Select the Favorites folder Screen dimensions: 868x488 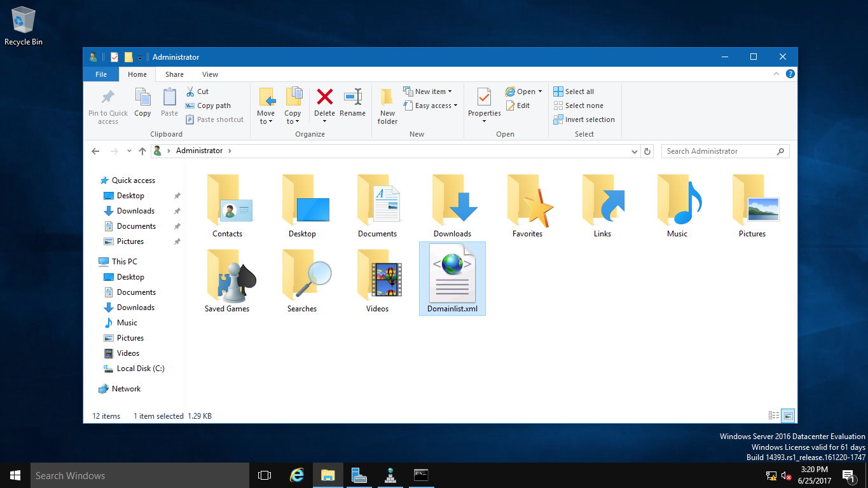click(x=528, y=206)
